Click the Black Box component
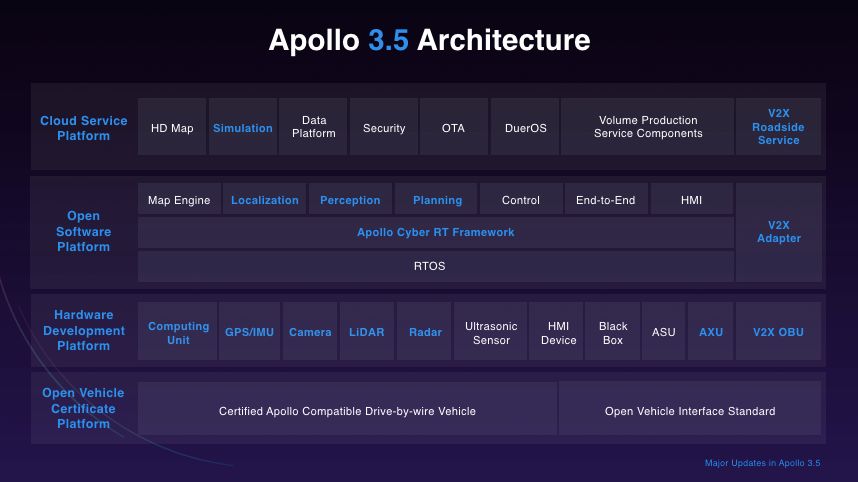858x482 pixels. coord(613,332)
